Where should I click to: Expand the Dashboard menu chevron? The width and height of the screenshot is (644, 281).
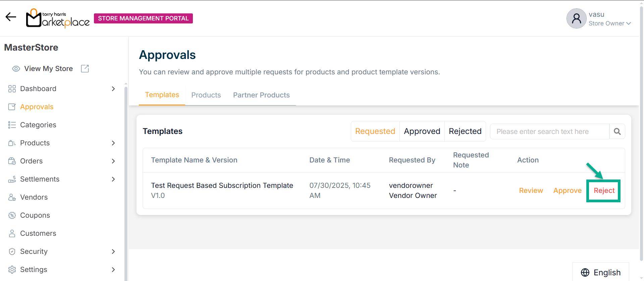[113, 89]
